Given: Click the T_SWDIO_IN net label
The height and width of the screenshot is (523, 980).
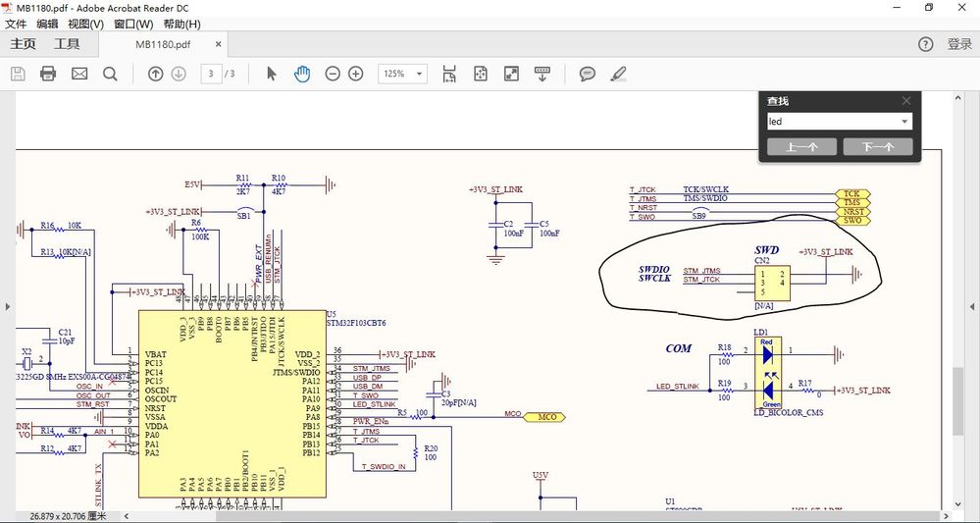Looking at the screenshot, I should [384, 467].
